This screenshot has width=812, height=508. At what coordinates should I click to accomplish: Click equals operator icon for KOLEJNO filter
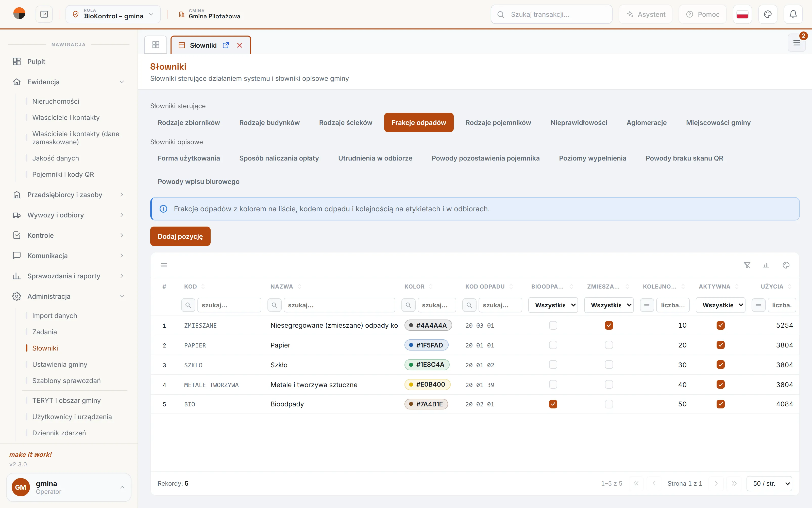[x=647, y=305]
